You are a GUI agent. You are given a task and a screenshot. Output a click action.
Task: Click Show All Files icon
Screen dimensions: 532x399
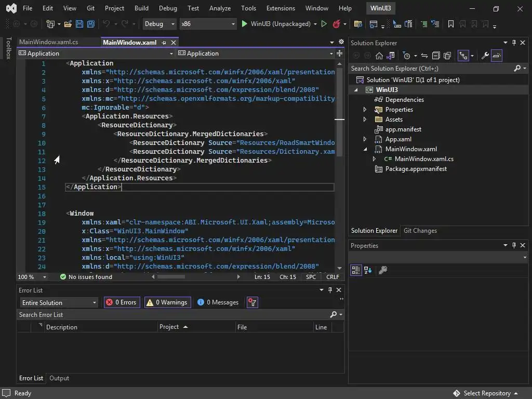click(447, 56)
